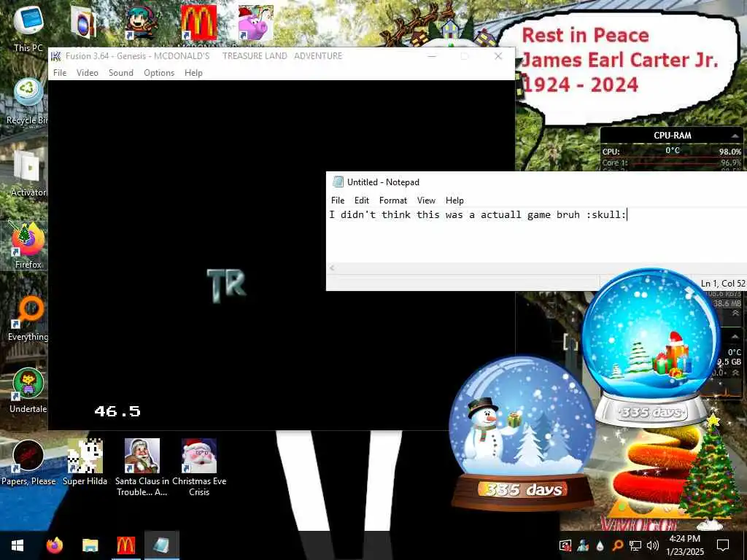The height and width of the screenshot is (560, 747).
Task: Click the Fusion window title bar text
Action: tap(204, 55)
